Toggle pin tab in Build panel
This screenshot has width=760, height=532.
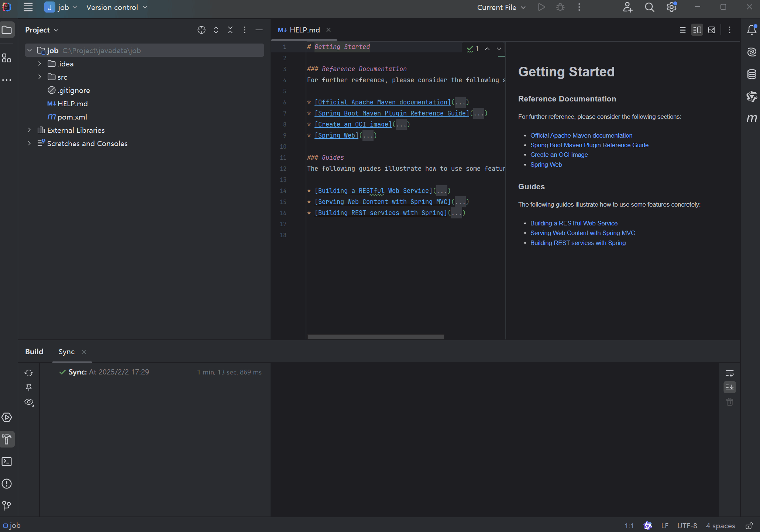tap(29, 387)
